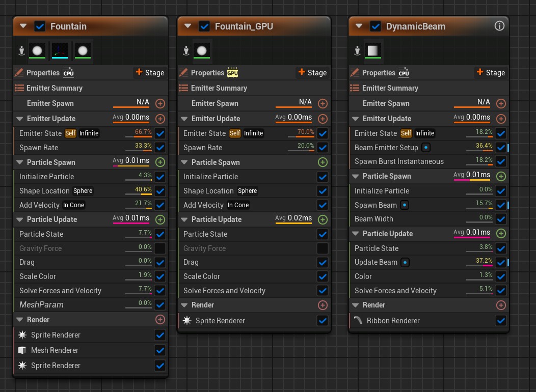Enable Gravity Force in the Fountain_GPU emitter

[323, 248]
